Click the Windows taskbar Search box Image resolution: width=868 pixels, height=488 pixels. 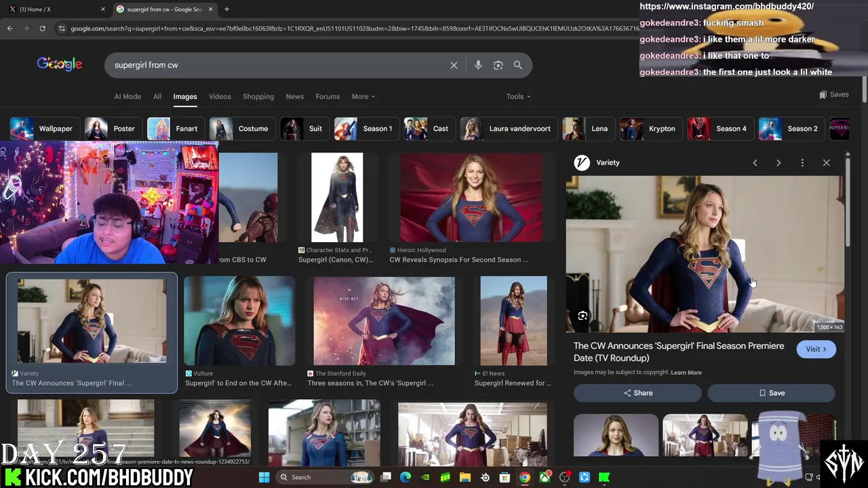pos(325,477)
